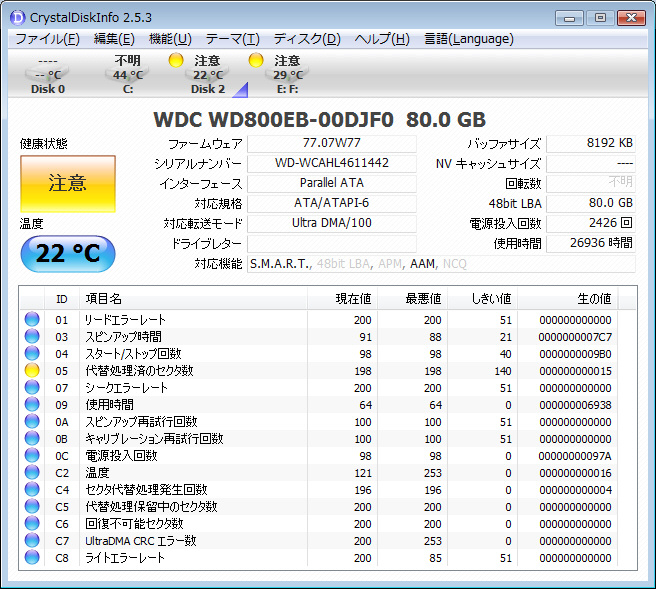The width and height of the screenshot is (656, 589).
Task: Select the blue status orb for ID 09
Action: pyautogui.click(x=32, y=404)
